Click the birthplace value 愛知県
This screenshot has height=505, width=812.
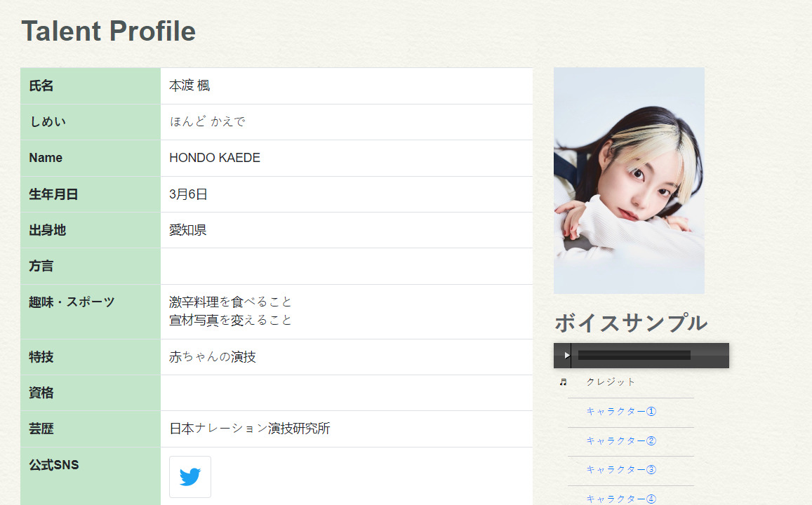pyautogui.click(x=187, y=230)
